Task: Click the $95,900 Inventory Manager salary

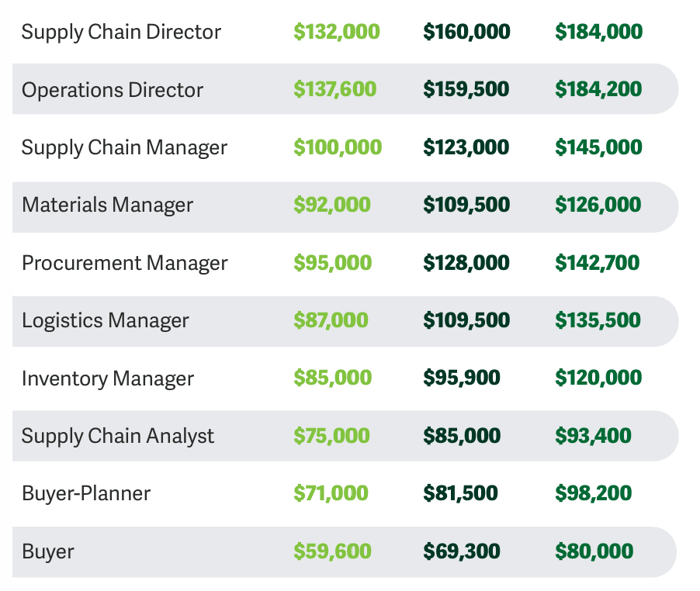Action: click(x=462, y=378)
